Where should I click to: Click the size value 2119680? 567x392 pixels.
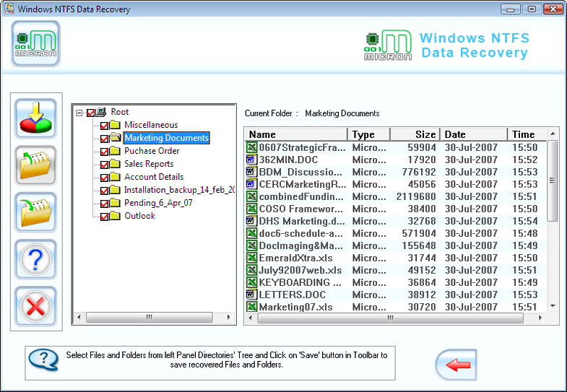[x=416, y=196]
